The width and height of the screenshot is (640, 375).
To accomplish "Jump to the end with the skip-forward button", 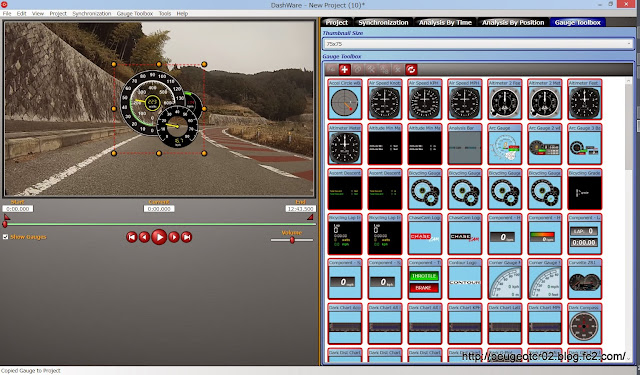I will (x=187, y=237).
